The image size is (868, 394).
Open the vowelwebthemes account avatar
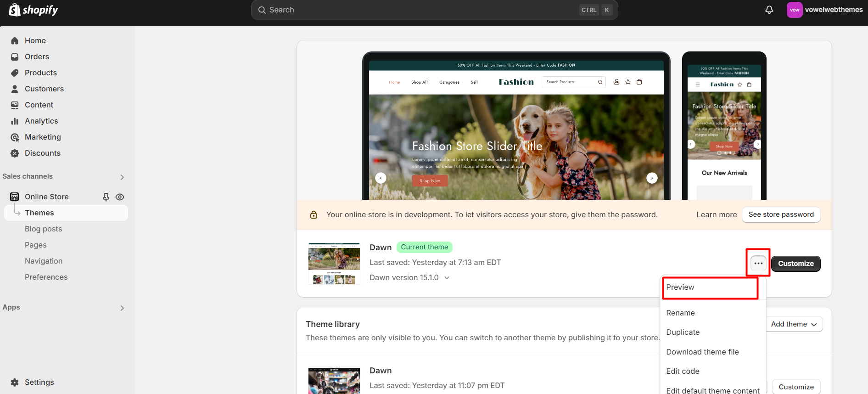coord(795,10)
